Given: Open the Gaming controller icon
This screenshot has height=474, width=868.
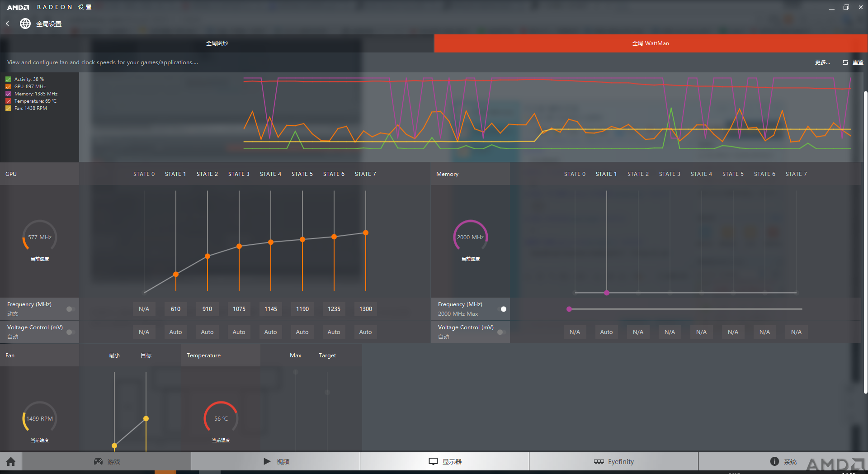Looking at the screenshot, I should [x=98, y=461].
